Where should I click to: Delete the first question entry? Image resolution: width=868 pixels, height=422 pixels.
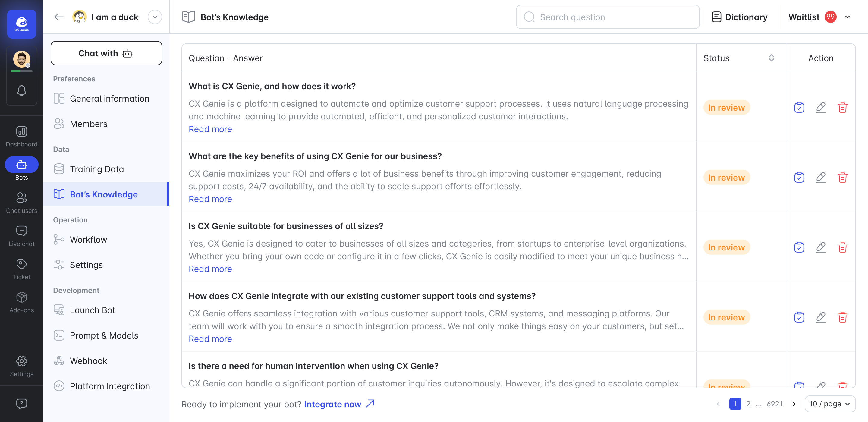pos(842,108)
